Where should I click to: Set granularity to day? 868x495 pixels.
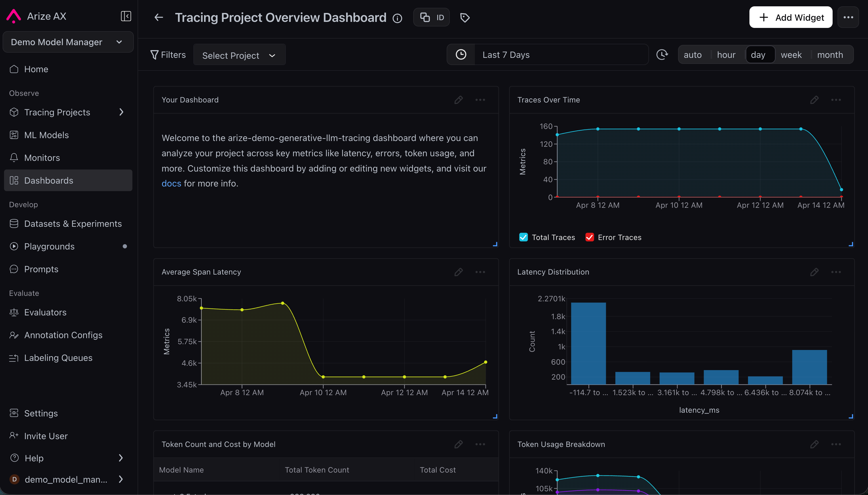[x=760, y=55]
